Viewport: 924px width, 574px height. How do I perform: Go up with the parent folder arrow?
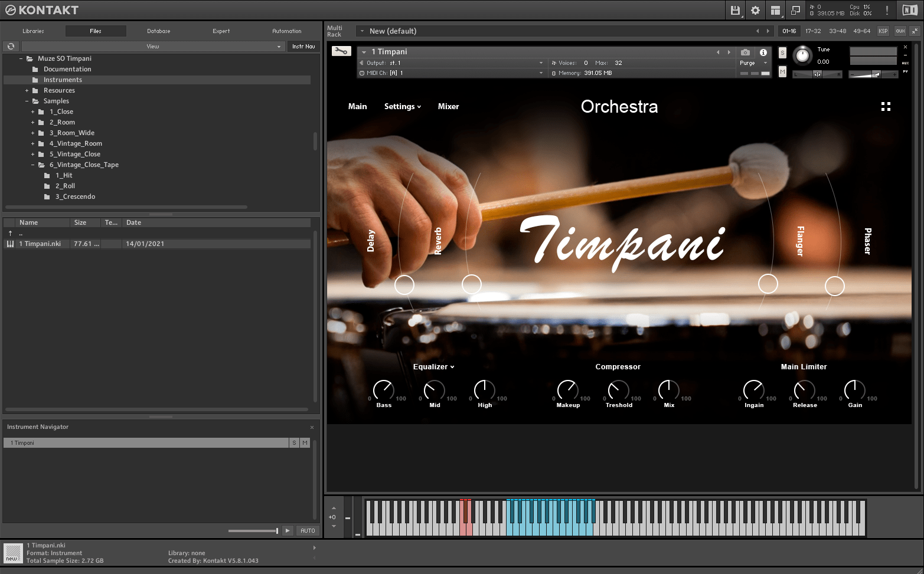point(11,233)
